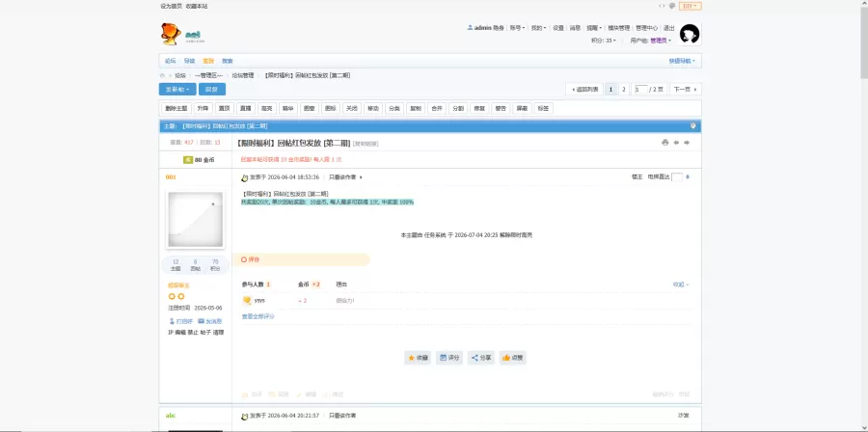The height and width of the screenshot is (432, 868).
Task: Click the 查看全部评分 view all ratings link
Action: pyautogui.click(x=258, y=316)
